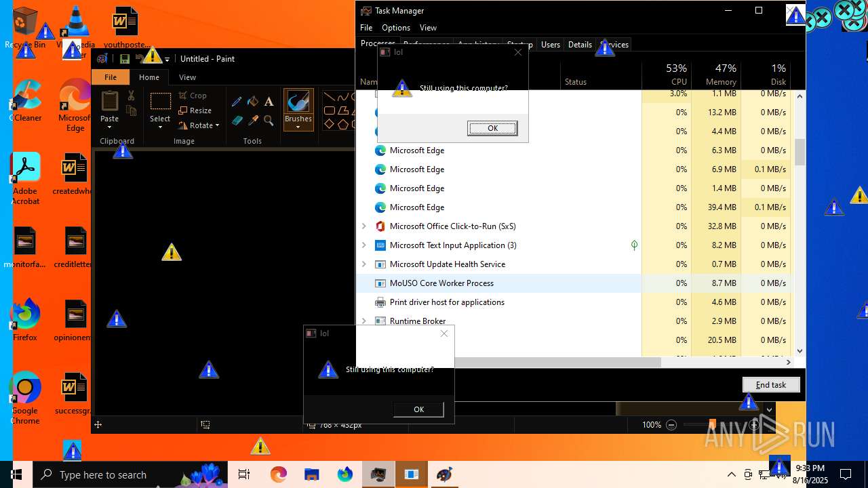Click Task Manager's vertical scrollbar thumb
The height and width of the screenshot is (488, 868).
(x=800, y=152)
